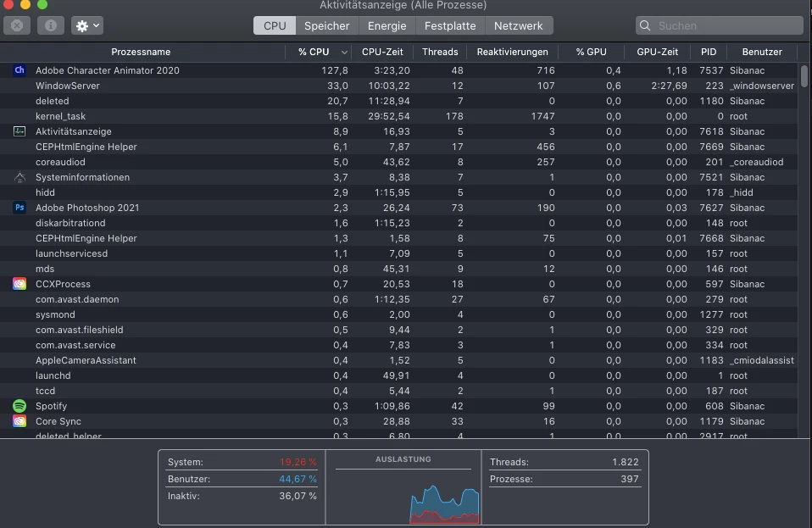Image resolution: width=812 pixels, height=528 pixels.
Task: Click the magnifier icon in search field
Action: (x=645, y=25)
